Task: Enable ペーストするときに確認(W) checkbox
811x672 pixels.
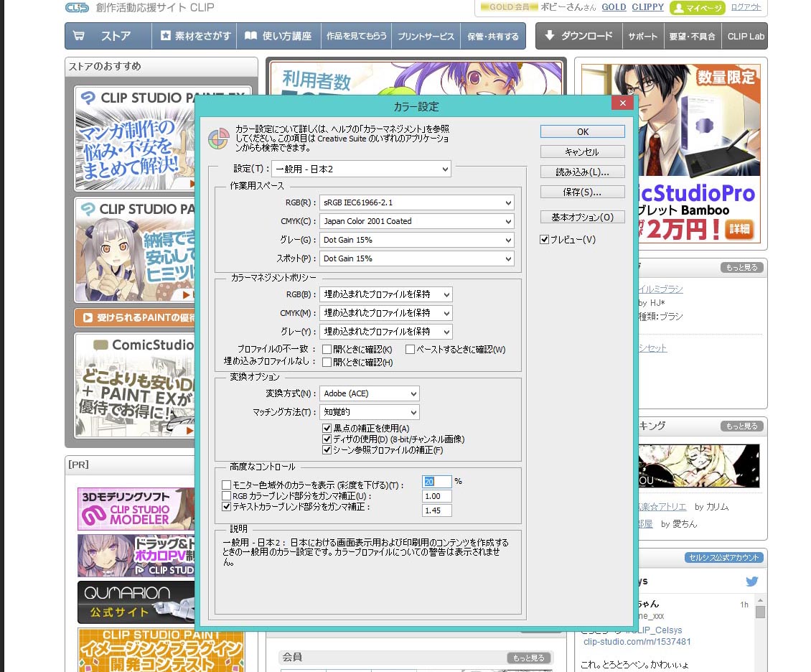Action: [410, 349]
